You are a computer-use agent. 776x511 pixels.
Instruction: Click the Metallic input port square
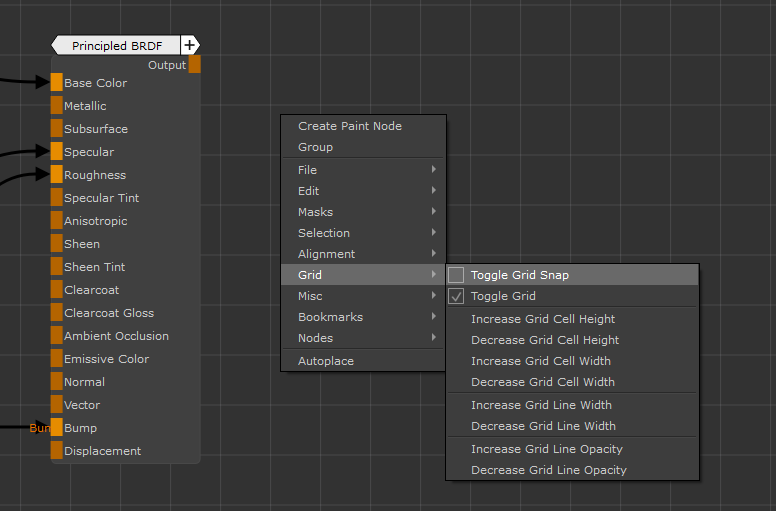click(x=57, y=106)
